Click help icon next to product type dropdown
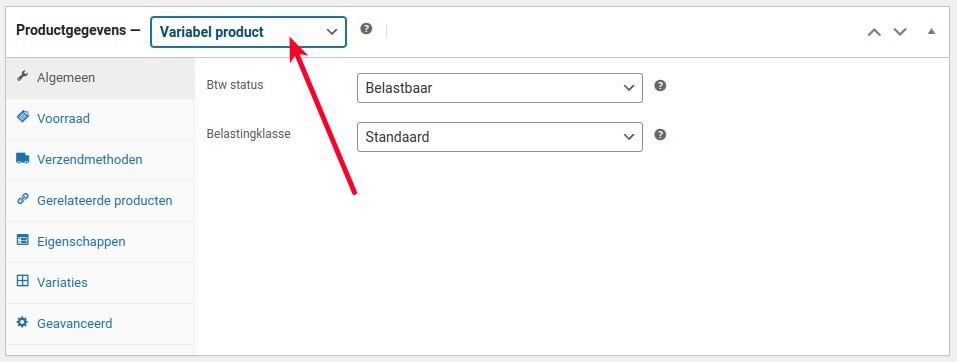 [x=366, y=29]
